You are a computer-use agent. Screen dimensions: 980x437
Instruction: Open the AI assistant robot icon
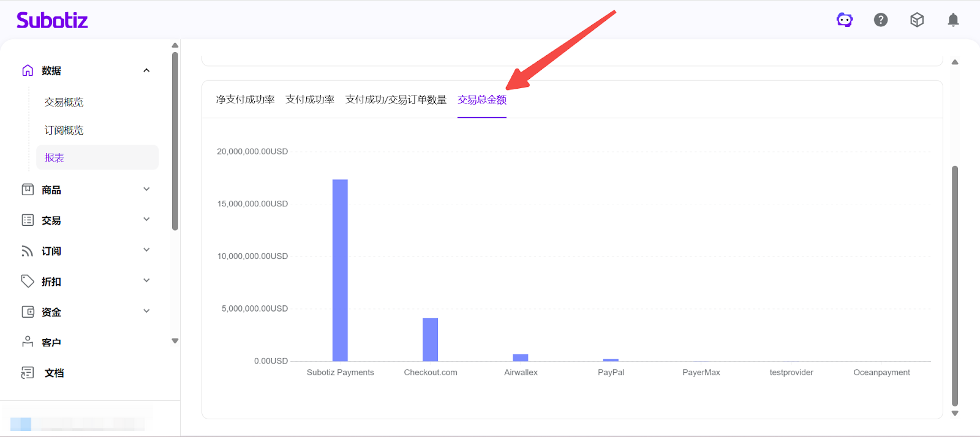click(845, 20)
